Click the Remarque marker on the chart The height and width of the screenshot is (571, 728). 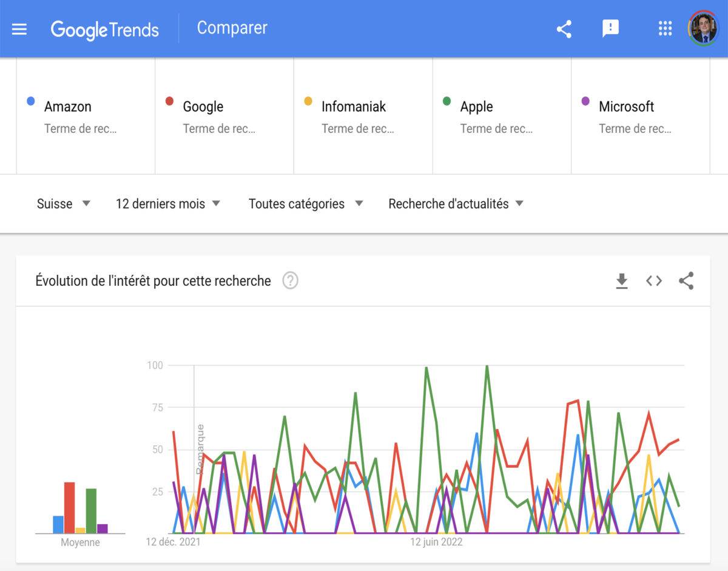pyautogui.click(x=200, y=449)
